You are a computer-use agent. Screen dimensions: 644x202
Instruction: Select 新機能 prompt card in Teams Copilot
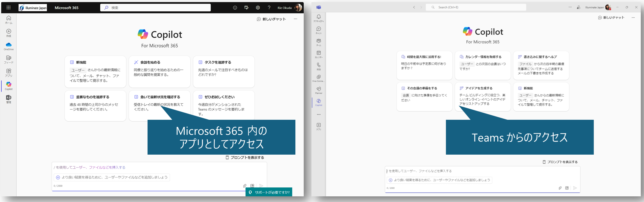click(541, 97)
